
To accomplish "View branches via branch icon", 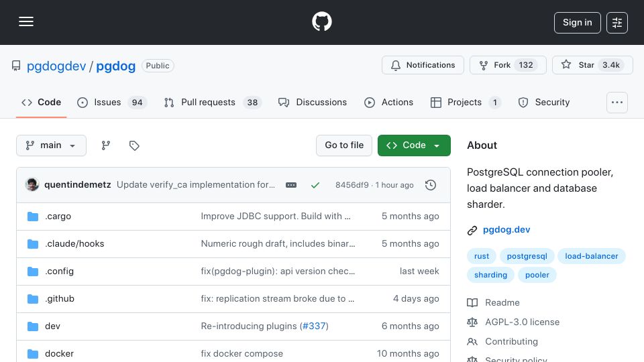I will 106,145.
